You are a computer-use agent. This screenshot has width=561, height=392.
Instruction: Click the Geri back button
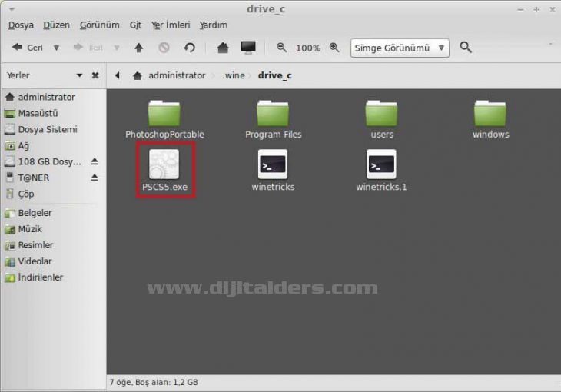(x=28, y=48)
